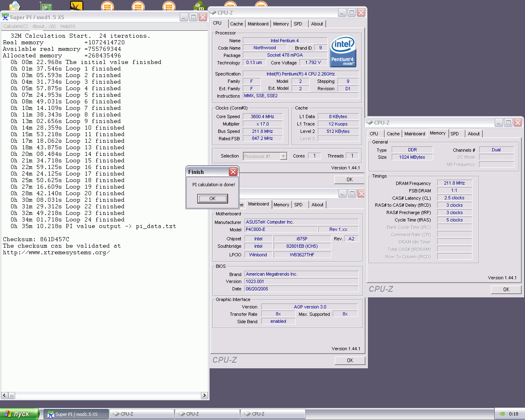The image size is (525, 420).
Task: Click the http://www.xtremesystems.org/ text
Action: click(56, 252)
